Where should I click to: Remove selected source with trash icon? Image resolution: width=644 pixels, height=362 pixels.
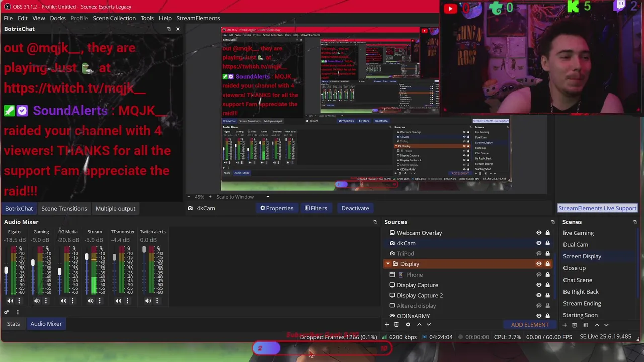pos(396,325)
